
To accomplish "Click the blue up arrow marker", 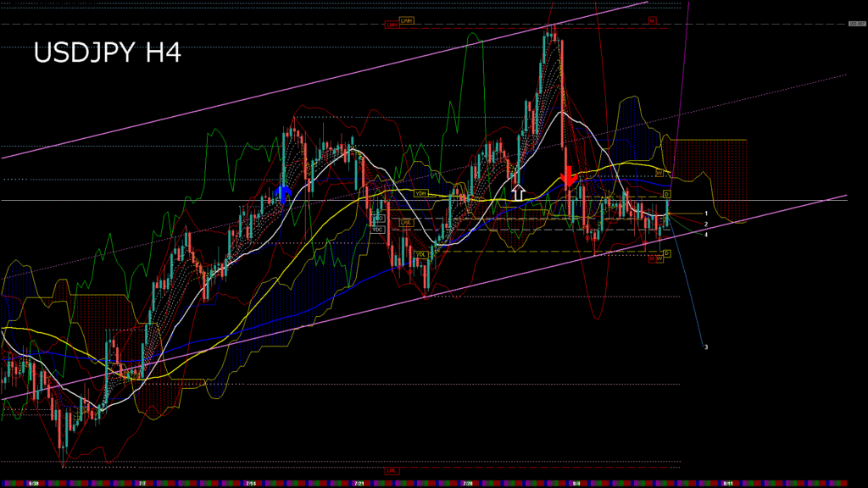I will click(283, 192).
